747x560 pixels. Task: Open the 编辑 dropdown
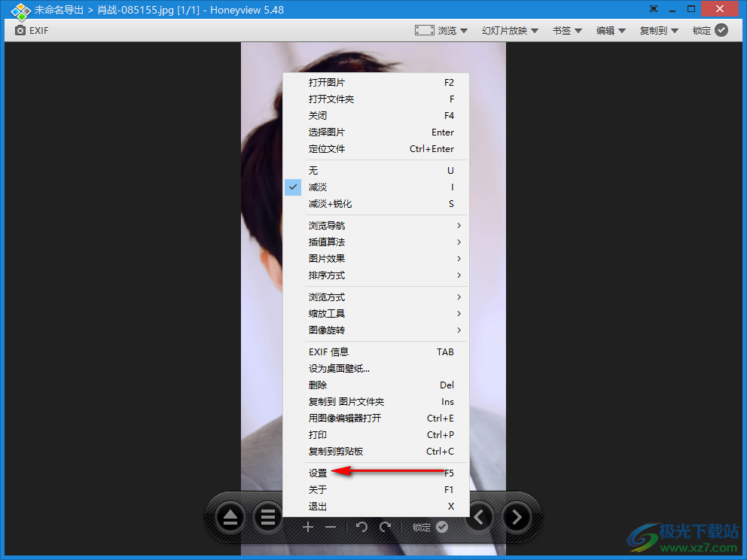coord(611,30)
